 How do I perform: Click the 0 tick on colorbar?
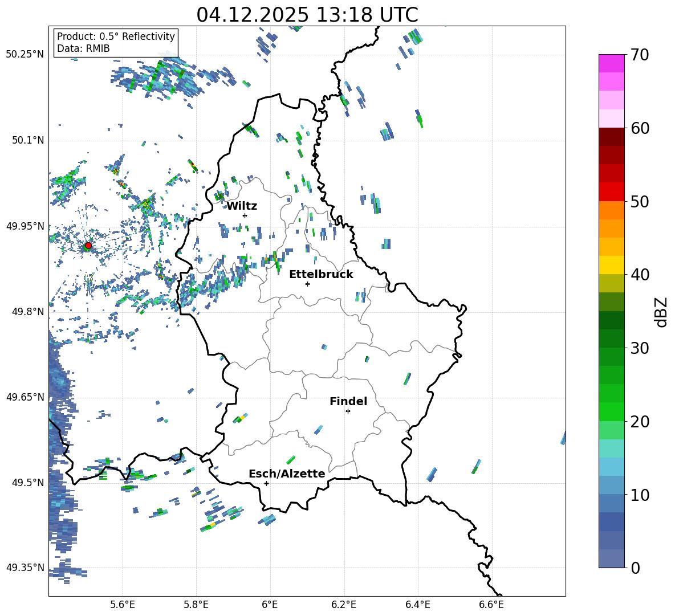[635, 568]
